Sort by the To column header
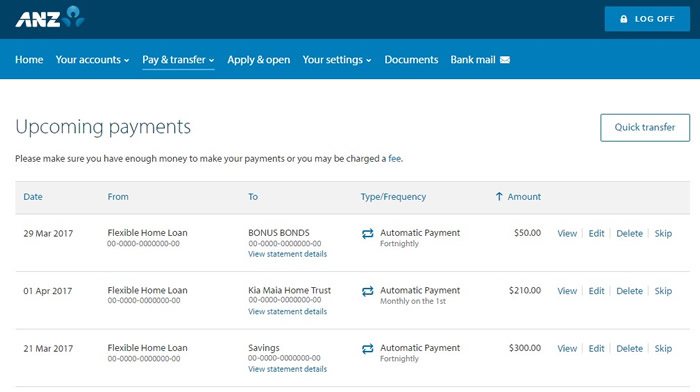Image resolution: width=700 pixels, height=392 pixels. point(253,196)
